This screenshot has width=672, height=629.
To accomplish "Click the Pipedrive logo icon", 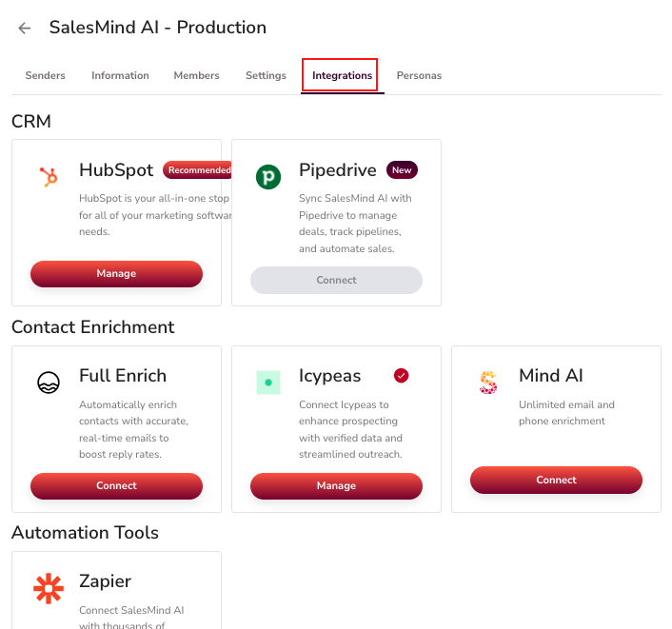I will tap(268, 177).
